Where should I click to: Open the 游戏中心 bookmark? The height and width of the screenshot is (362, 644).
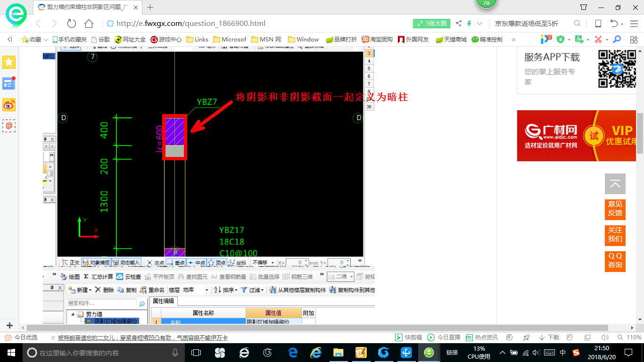(x=166, y=40)
